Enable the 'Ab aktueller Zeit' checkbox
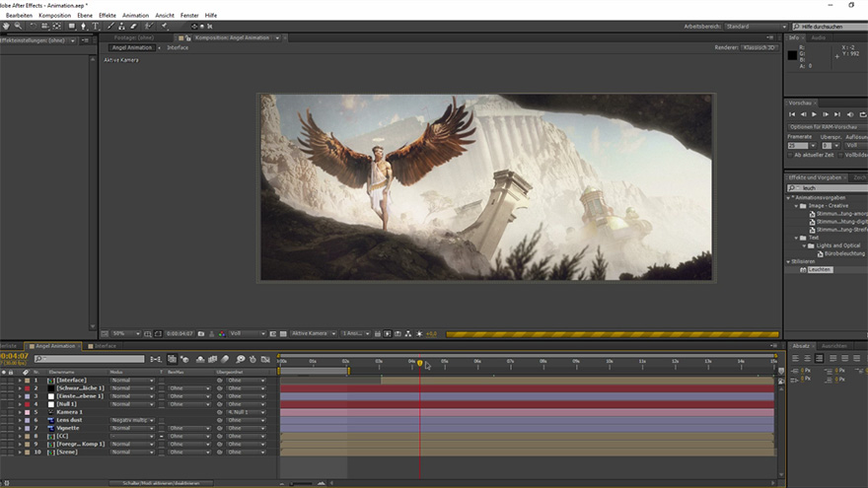Screen dimensions: 868x488 (x=790, y=155)
